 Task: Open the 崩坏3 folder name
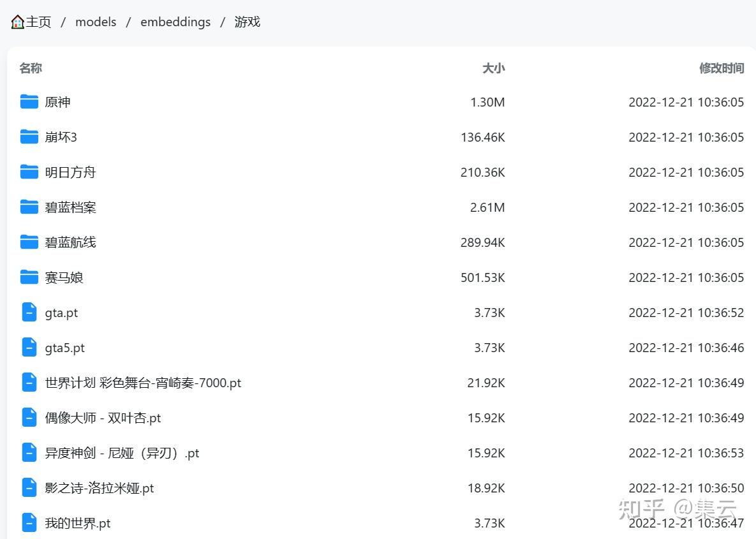(x=61, y=137)
